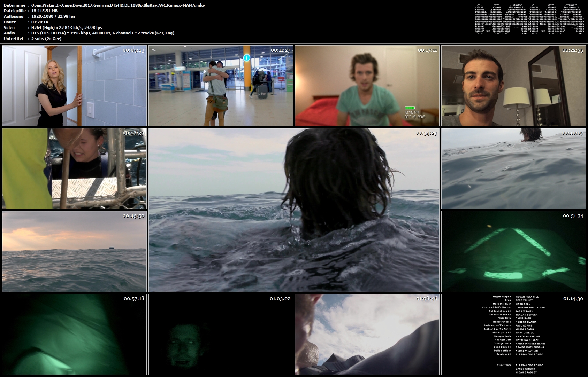This screenshot has height=377, width=588.
Task: Click the credit name MEGAN PETA HILL
Action: 527,297
